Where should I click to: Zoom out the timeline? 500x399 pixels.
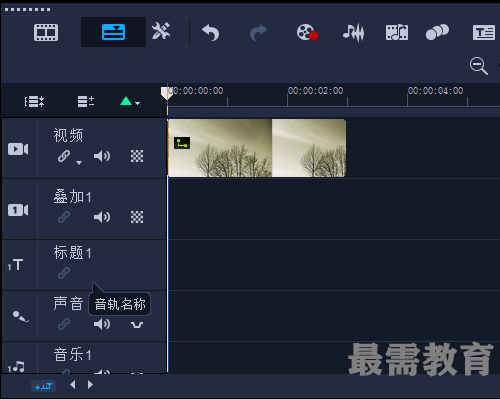(x=479, y=66)
